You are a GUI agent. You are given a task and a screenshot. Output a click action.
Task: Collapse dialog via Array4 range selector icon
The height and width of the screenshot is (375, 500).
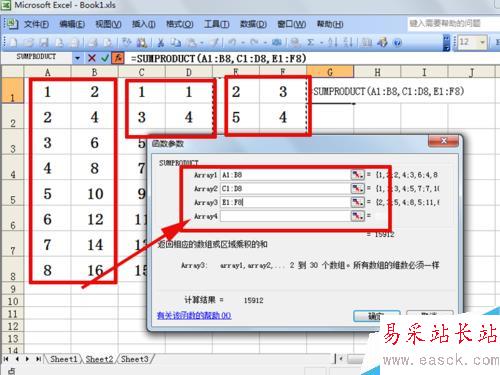point(357,216)
